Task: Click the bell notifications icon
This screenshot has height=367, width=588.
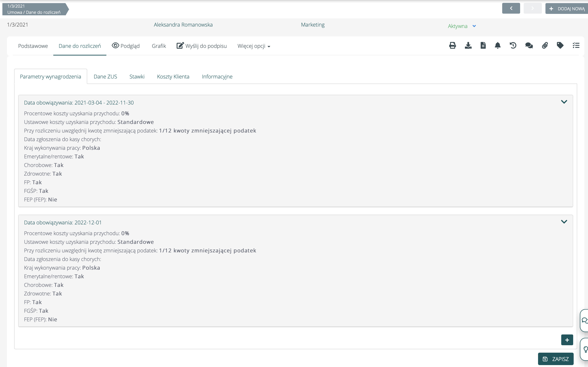Action: click(498, 46)
